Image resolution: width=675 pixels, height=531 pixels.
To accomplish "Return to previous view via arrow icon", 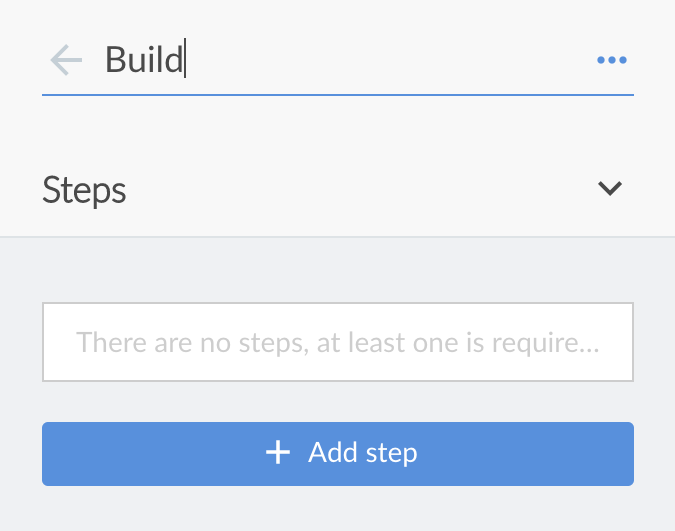I will click(x=66, y=61).
